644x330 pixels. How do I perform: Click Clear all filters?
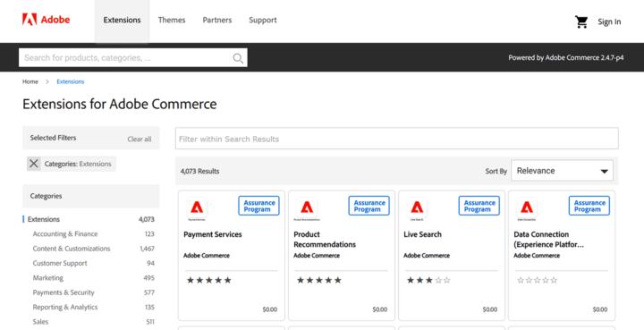[x=140, y=140]
